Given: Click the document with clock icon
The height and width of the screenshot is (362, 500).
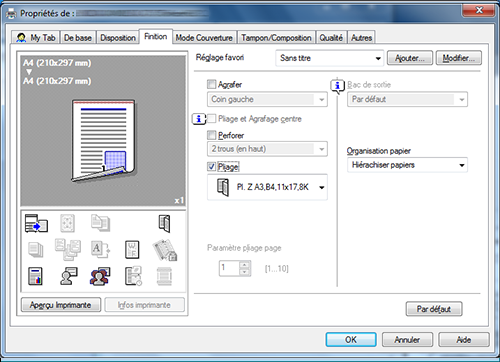Looking at the screenshot, I should coord(133,276).
